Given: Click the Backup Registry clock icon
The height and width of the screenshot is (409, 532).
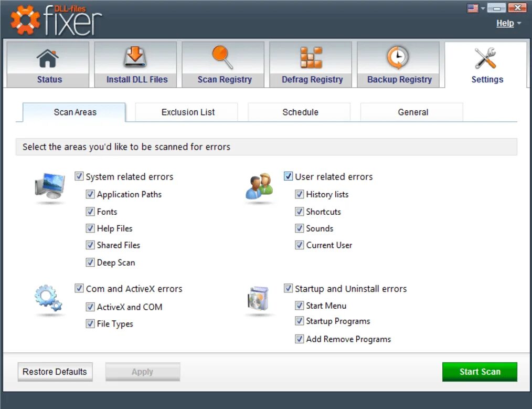Looking at the screenshot, I should 398,57.
